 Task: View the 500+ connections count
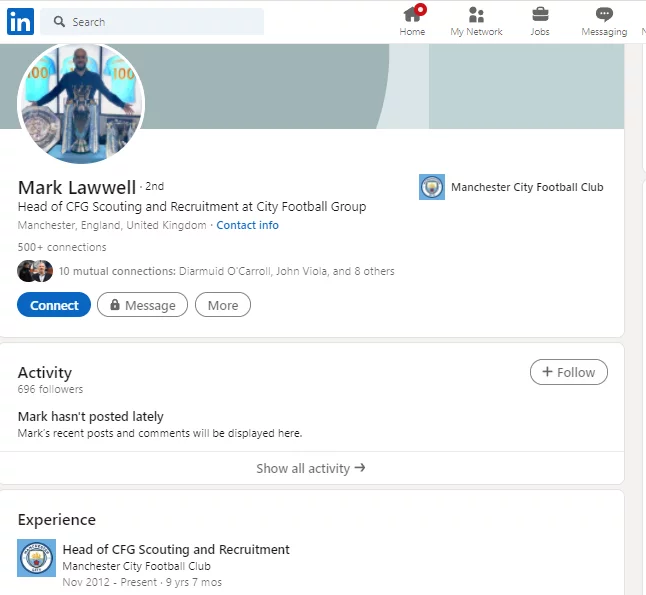pos(62,247)
